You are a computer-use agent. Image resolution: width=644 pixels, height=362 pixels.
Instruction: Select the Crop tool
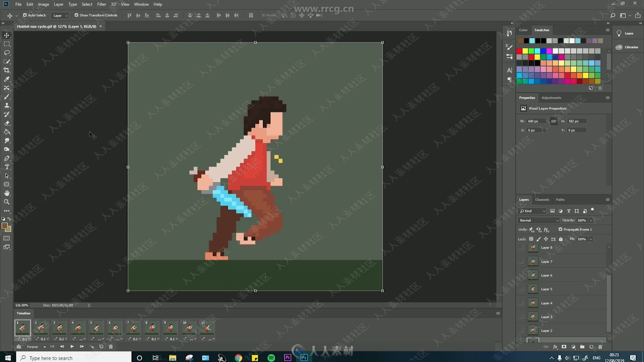point(7,70)
